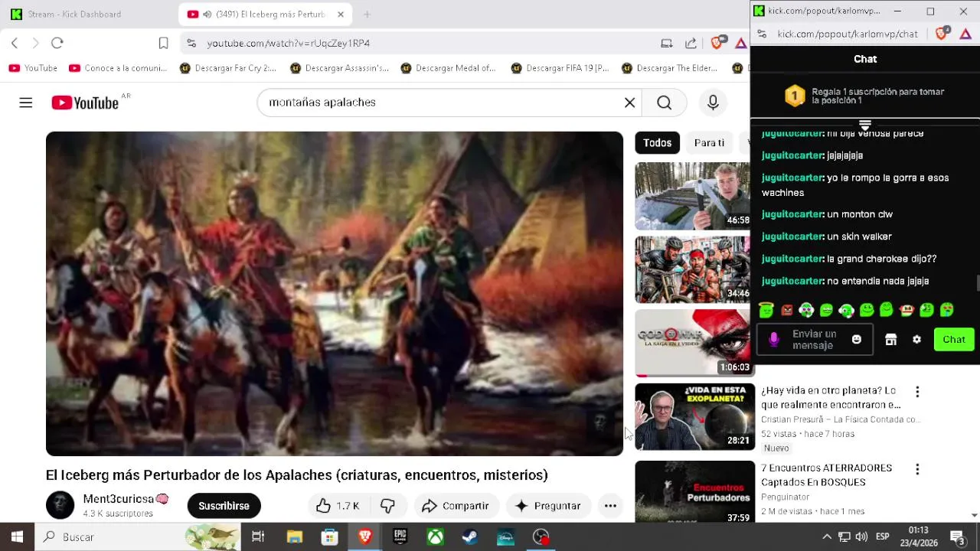Screen dimensions: 980x551
Task: Show hidden tray icons chevron
Action: tap(826, 537)
